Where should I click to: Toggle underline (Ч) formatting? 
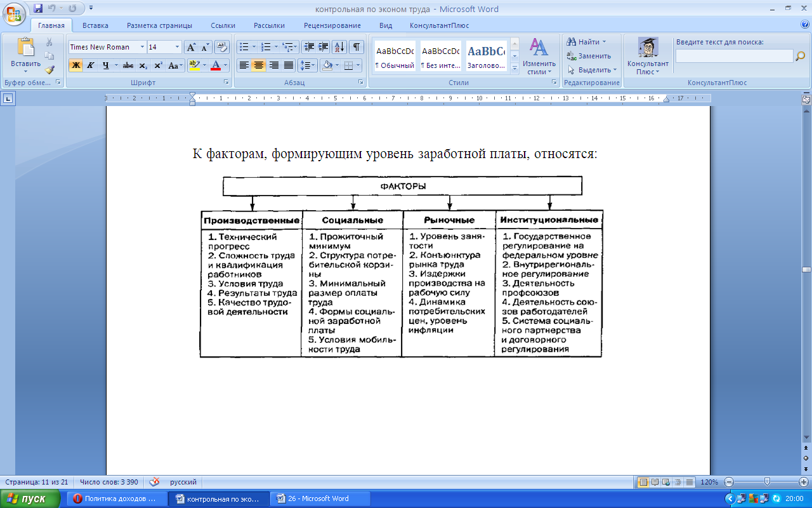pos(105,65)
